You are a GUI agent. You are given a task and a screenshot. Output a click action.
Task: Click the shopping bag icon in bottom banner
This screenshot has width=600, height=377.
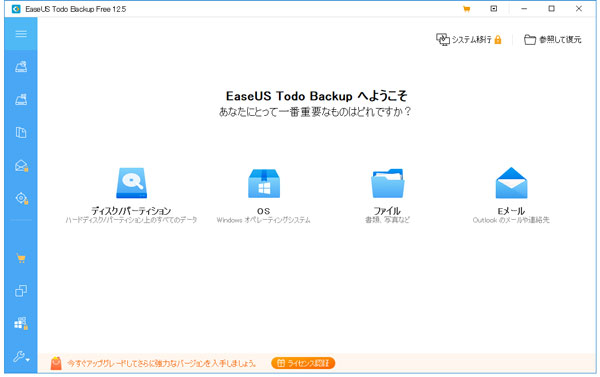56,363
